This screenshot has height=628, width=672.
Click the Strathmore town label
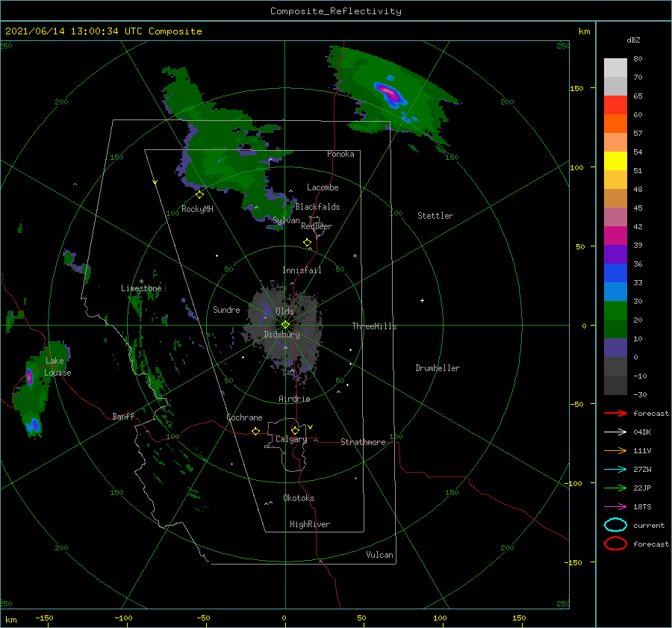pyautogui.click(x=363, y=442)
